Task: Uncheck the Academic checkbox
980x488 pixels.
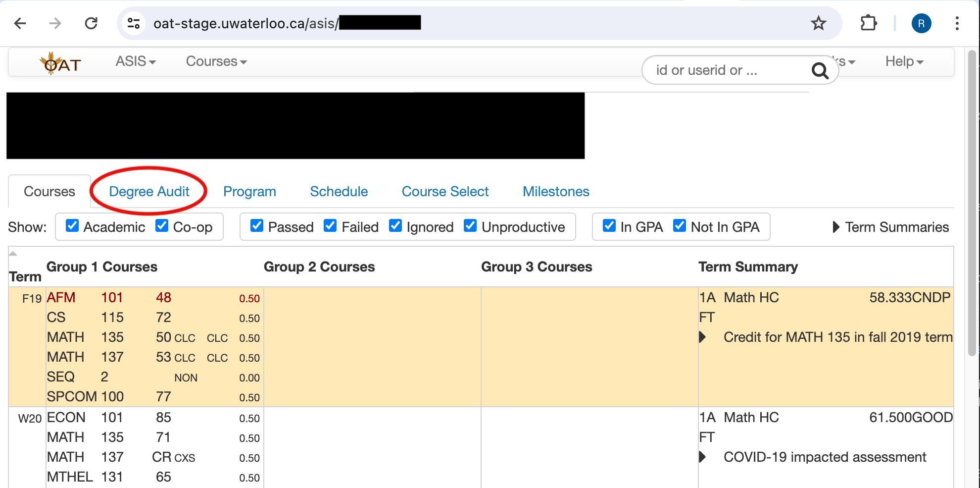Action: [x=72, y=225]
